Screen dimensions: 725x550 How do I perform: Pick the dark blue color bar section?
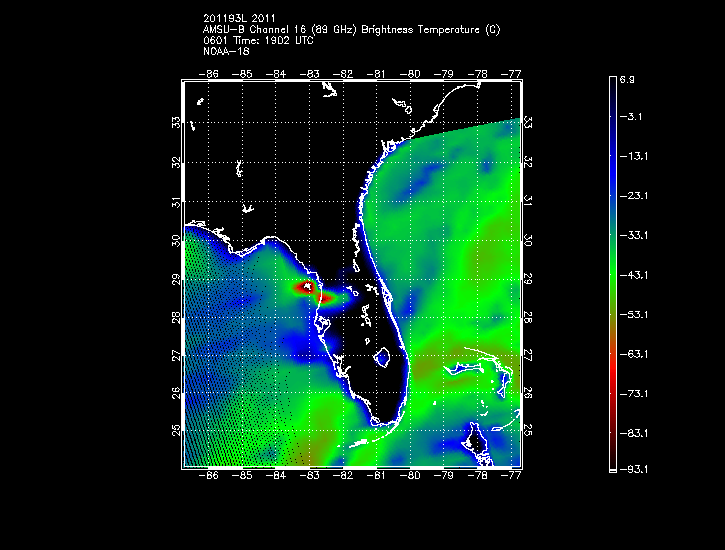pos(613,150)
